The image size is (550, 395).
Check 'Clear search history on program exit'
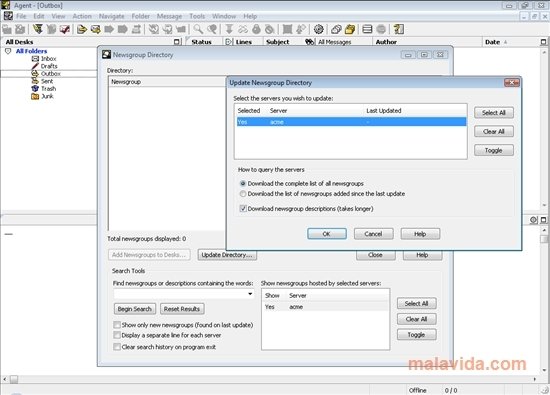click(x=117, y=347)
